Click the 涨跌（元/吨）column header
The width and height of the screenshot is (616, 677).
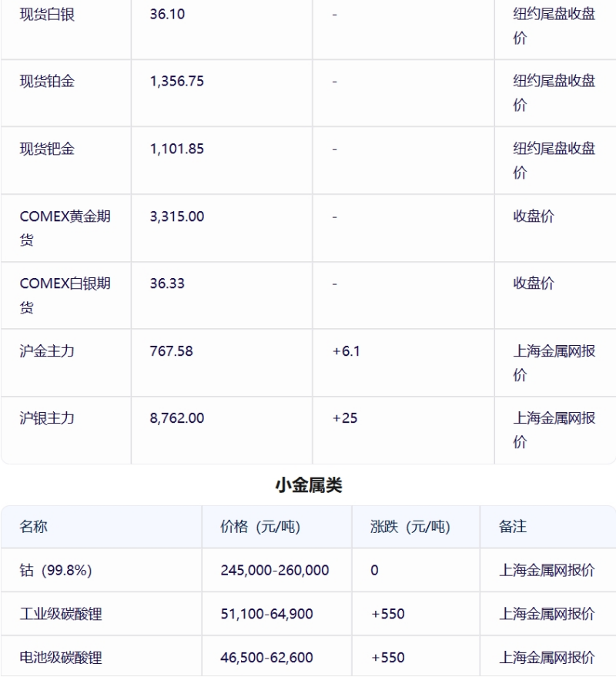[x=410, y=527]
